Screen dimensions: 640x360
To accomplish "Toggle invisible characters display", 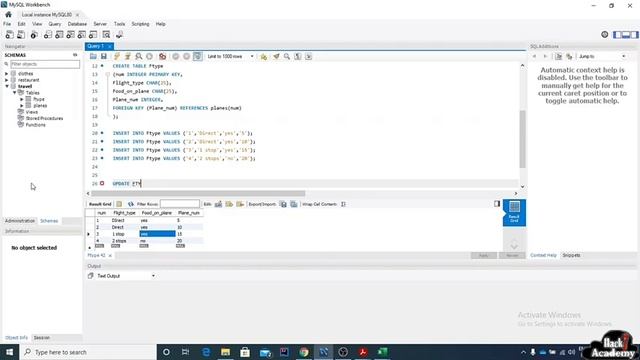I will pyautogui.click(x=298, y=56).
